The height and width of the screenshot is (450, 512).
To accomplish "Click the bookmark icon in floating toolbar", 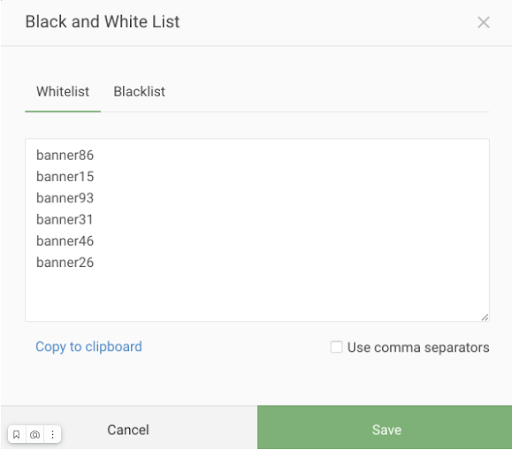I will click(x=16, y=434).
